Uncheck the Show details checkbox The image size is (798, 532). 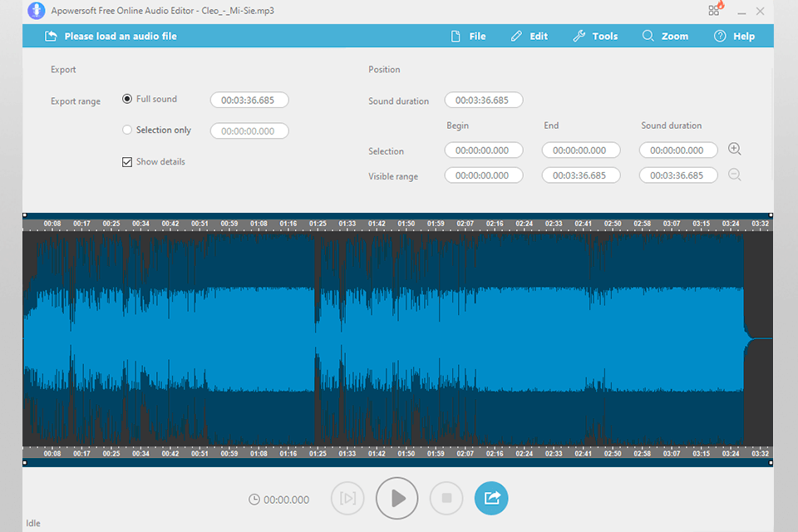[x=127, y=162]
